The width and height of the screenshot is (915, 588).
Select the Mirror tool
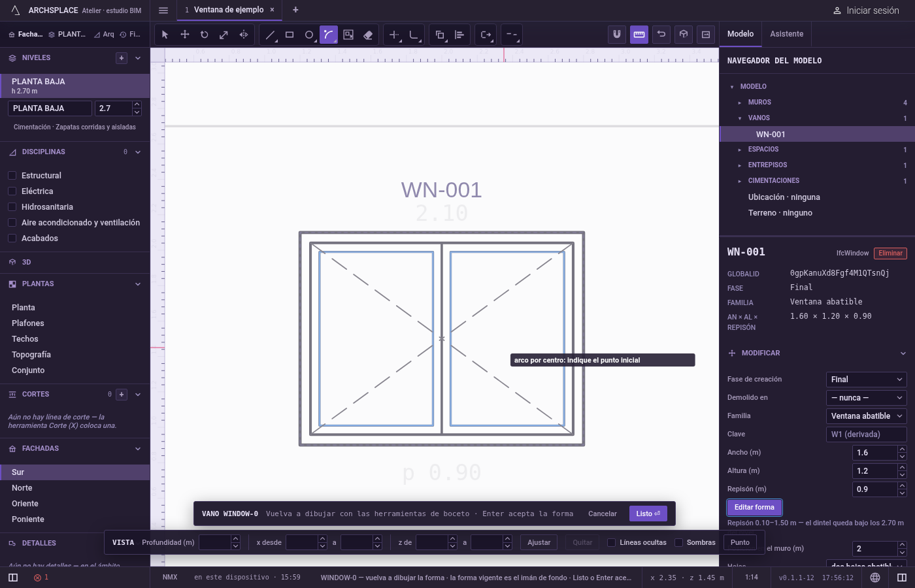click(x=244, y=35)
